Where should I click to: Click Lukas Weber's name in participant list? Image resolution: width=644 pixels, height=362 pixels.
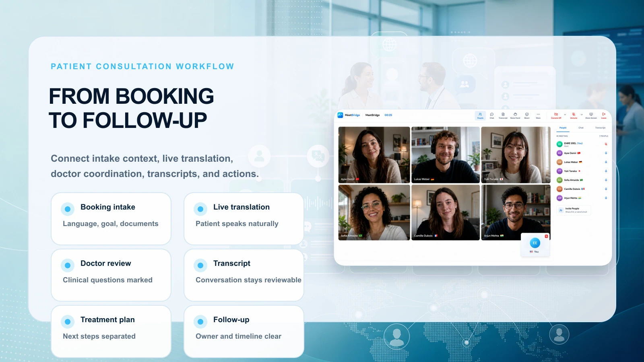[571, 162]
